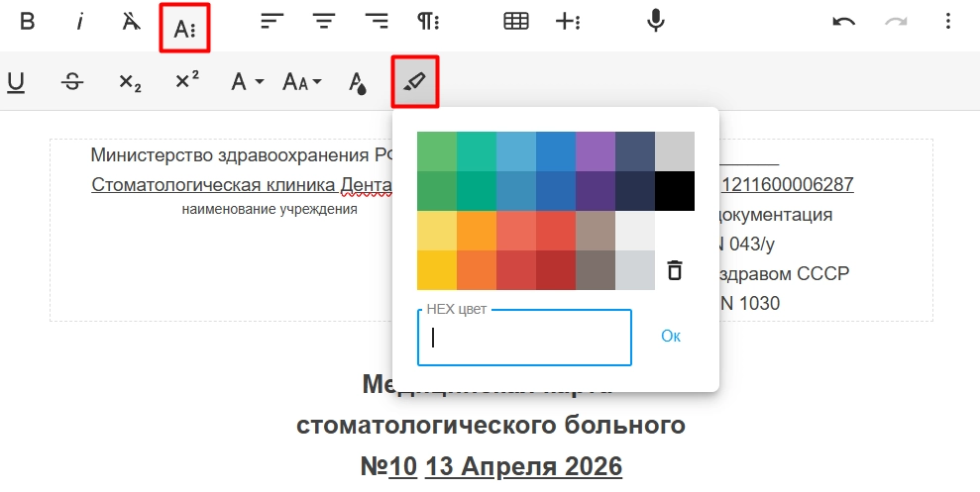Toggle italic text style
Viewport: 980px width, 492px height.
tap(80, 22)
